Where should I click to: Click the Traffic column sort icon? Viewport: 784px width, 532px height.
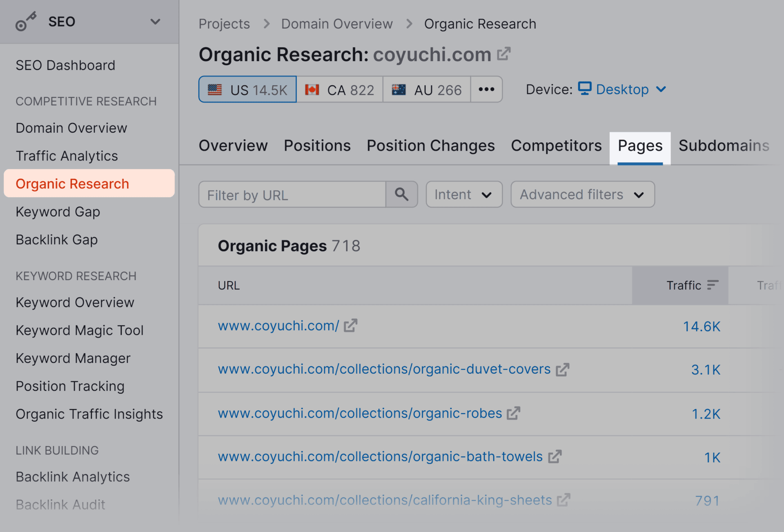tap(712, 285)
